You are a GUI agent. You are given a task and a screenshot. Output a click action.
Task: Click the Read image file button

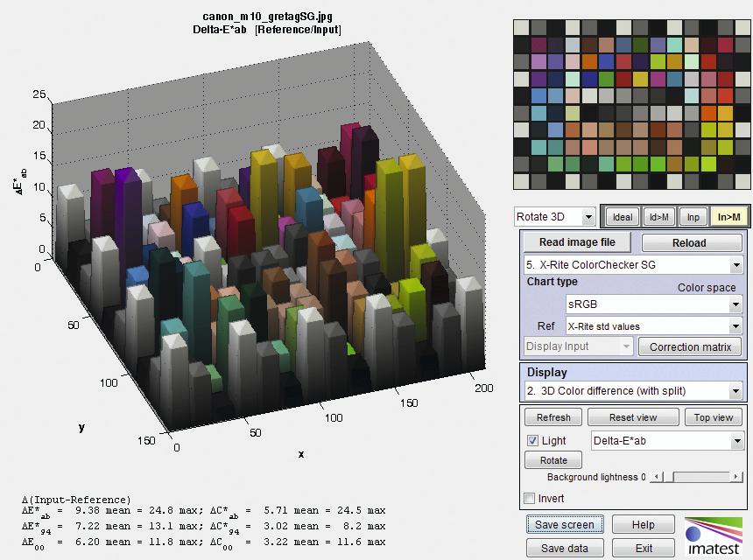pos(577,242)
